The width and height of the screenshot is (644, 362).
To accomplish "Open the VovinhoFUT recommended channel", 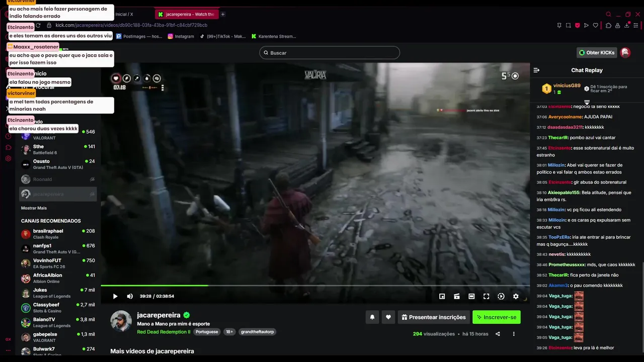I will (58, 263).
